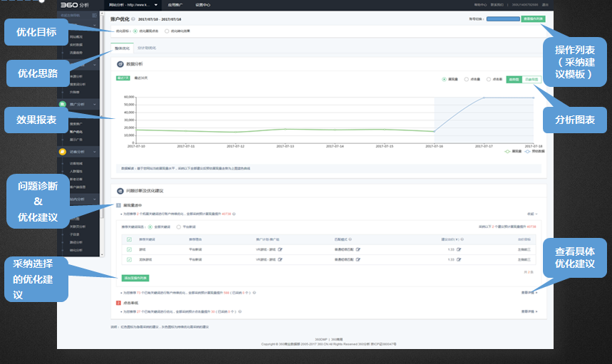612x364 pixels.
Task: Click the 账号切换 account input field
Action: [502, 19]
